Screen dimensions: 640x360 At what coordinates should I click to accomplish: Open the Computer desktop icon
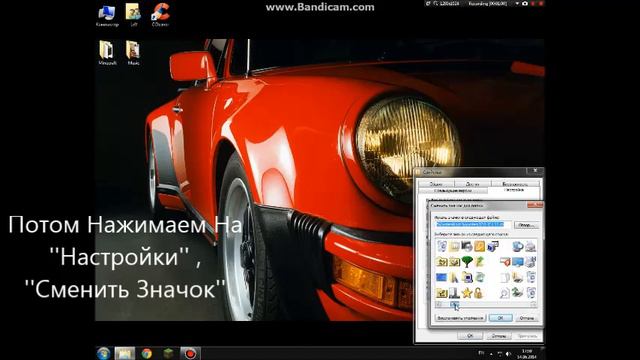107,15
